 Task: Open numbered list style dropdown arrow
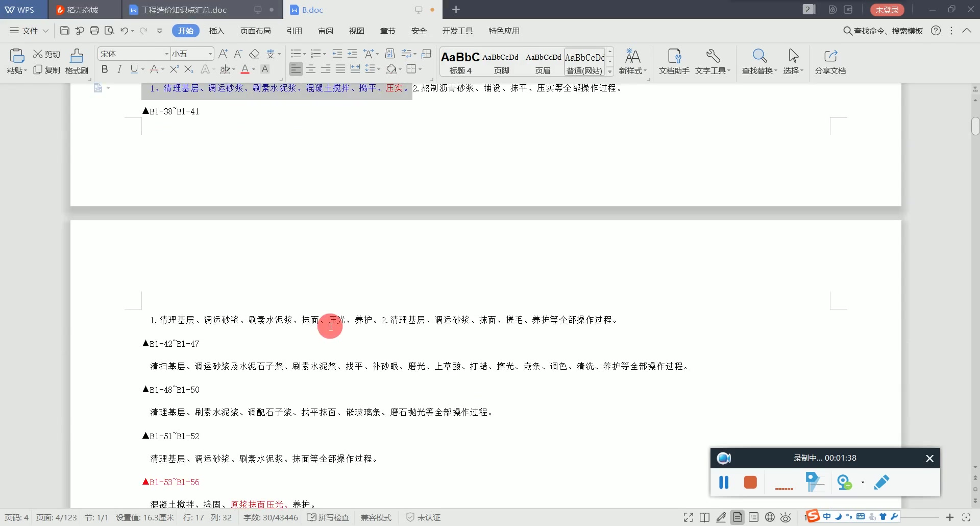tap(325, 54)
